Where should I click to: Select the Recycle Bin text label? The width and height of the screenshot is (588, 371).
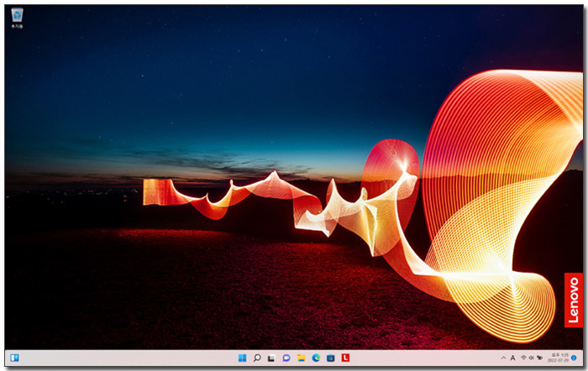tap(17, 27)
